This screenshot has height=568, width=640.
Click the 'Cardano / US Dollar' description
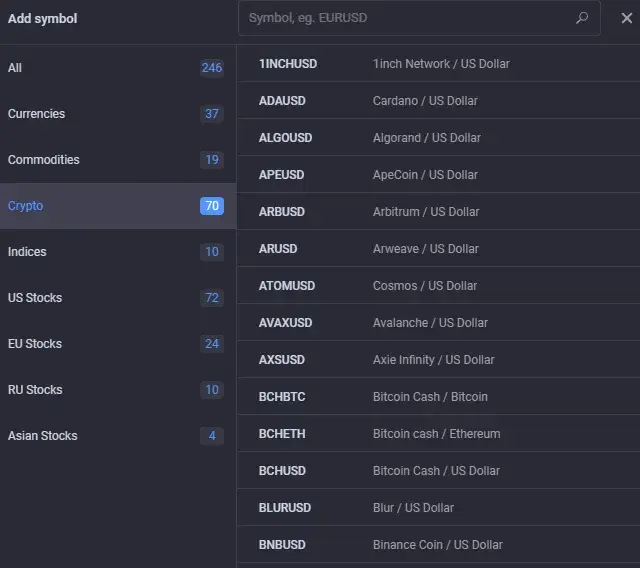(x=425, y=101)
